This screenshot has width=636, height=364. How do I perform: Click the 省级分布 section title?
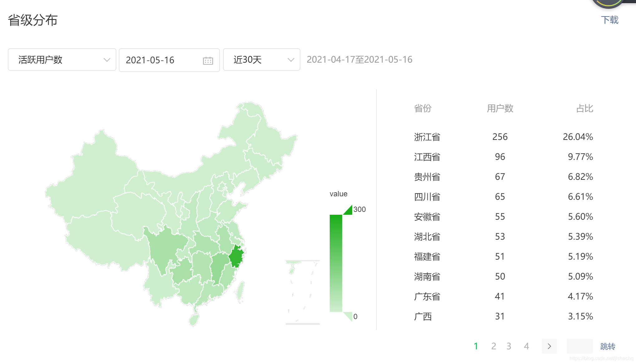click(x=33, y=20)
